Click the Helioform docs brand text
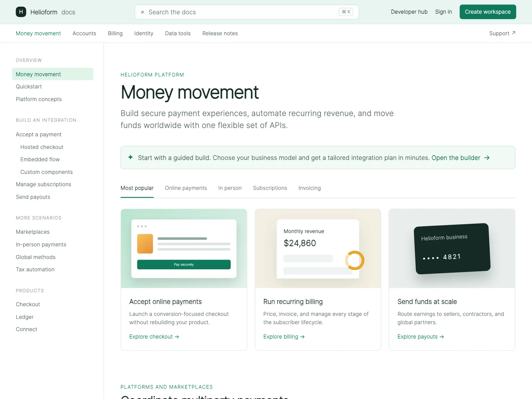Image resolution: width=532 pixels, height=399 pixels. pos(53,12)
